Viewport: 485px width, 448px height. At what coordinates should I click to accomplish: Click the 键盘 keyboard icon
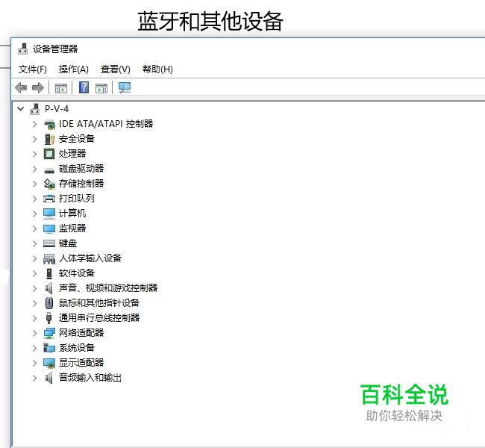pos(49,243)
